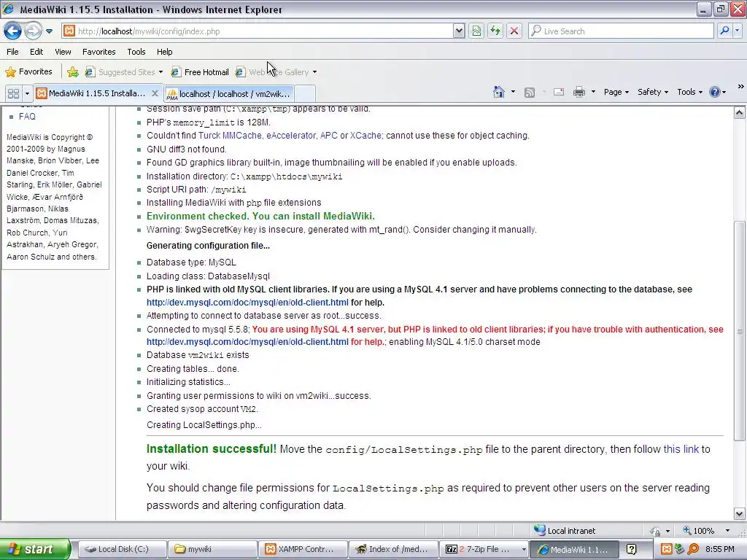Click the Forward navigation arrow
The image size is (747, 560).
33,31
